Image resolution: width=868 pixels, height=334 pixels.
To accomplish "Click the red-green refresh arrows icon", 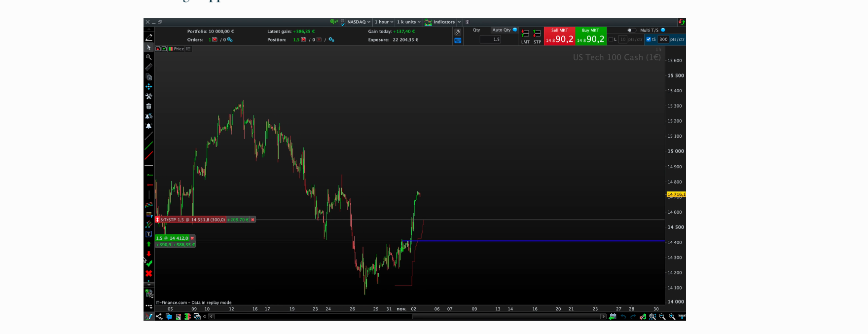I will [x=682, y=22].
